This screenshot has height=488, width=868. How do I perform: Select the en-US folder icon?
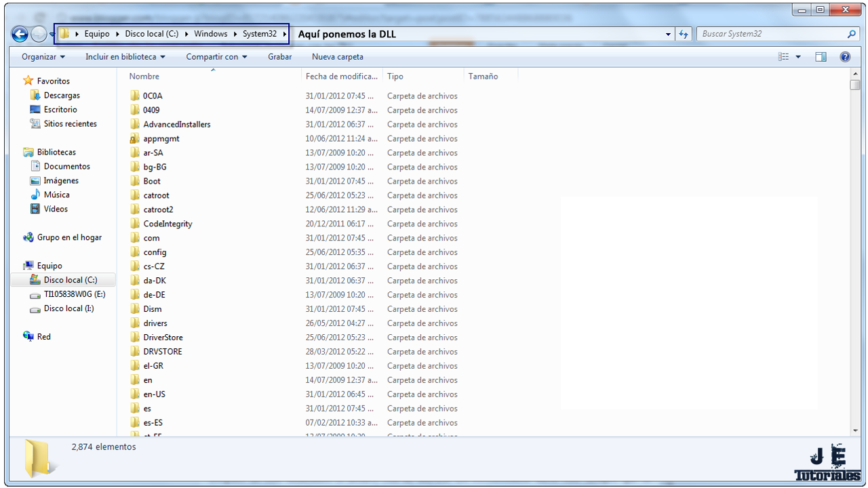(x=134, y=394)
